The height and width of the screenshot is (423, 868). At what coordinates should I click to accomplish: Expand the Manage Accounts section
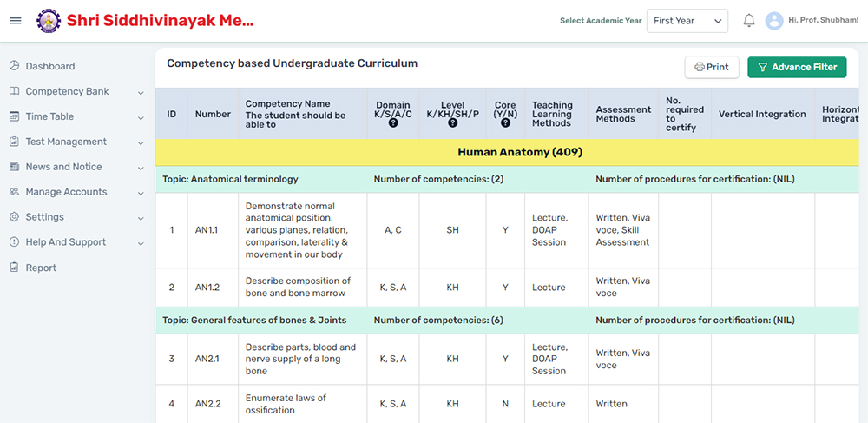point(76,192)
